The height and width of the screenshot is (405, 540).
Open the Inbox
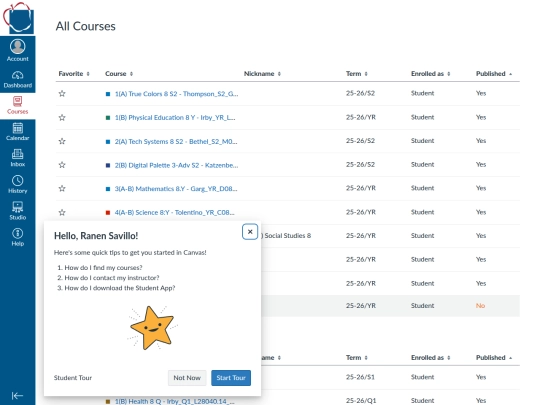[x=18, y=158]
